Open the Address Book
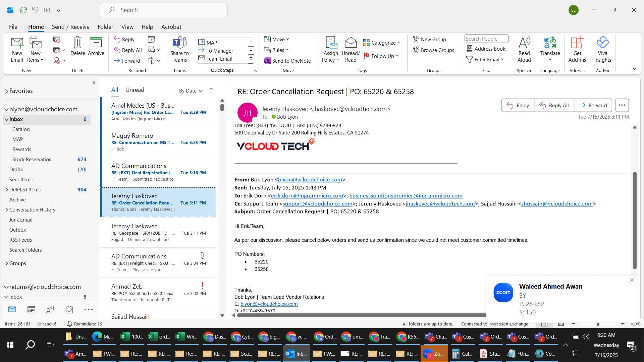Screen dimensions: 644x362 point(486,49)
